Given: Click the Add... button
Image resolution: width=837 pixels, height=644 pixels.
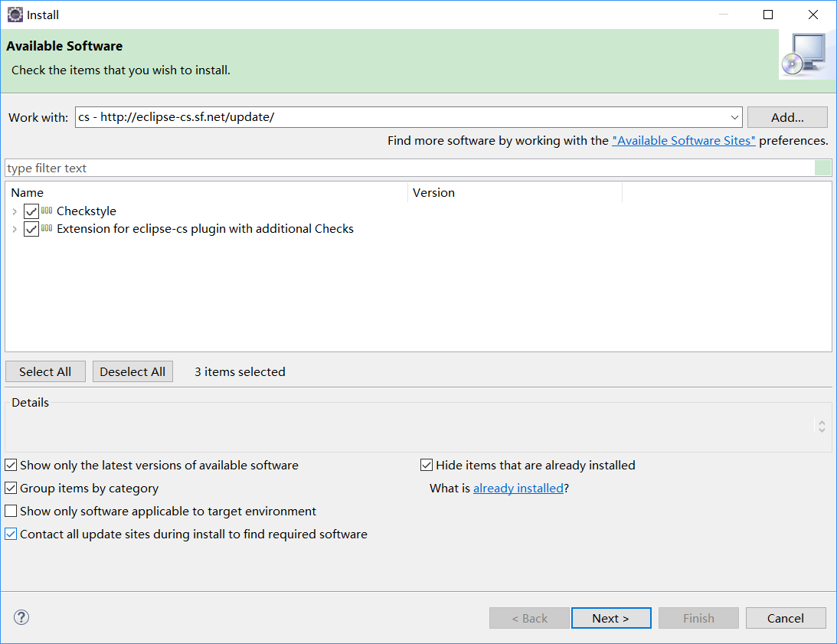Looking at the screenshot, I should tap(787, 117).
